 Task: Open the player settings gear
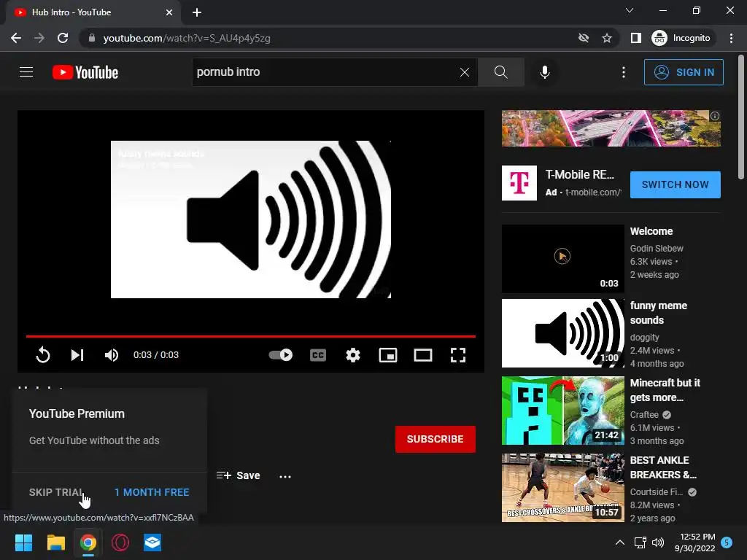pos(352,355)
